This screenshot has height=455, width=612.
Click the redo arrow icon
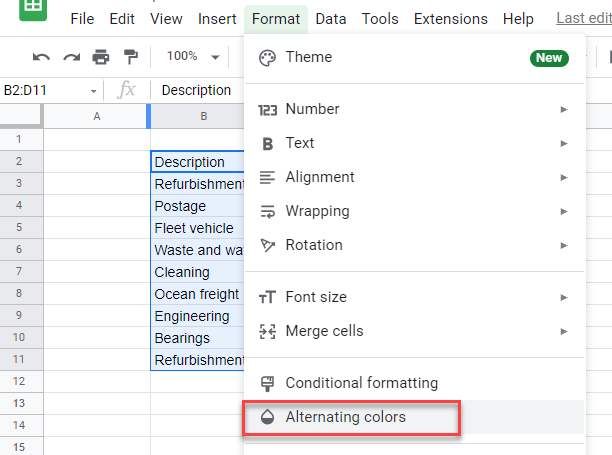(71, 57)
